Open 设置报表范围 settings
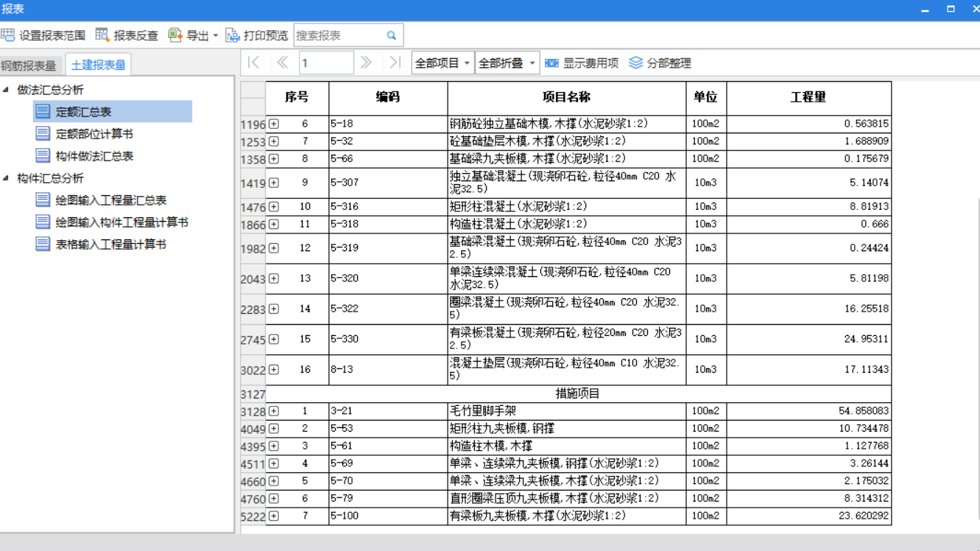This screenshot has width=980, height=551. pyautogui.click(x=43, y=35)
